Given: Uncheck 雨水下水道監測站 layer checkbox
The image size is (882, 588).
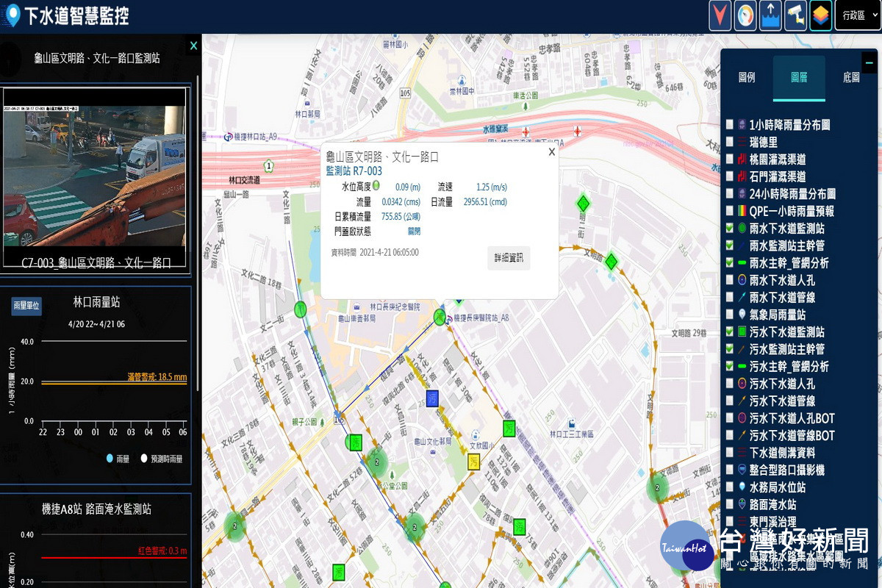Looking at the screenshot, I should point(729,229).
